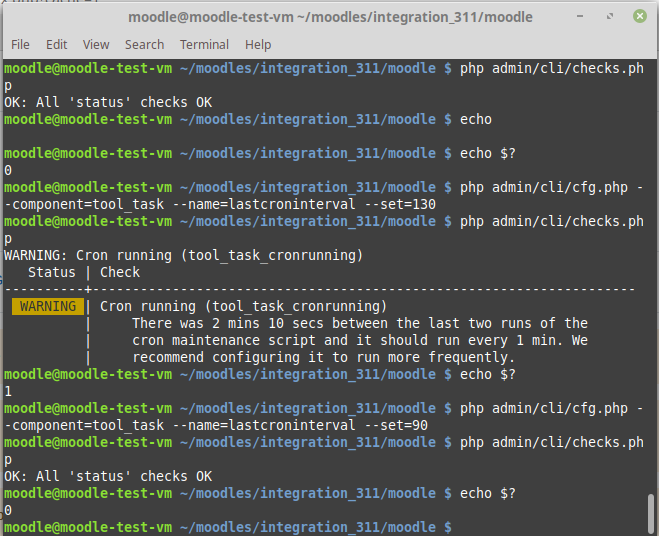Click the first 'OK: All 'status' checks OK' line
Image resolution: width=659 pixels, height=536 pixels.
pos(108,102)
